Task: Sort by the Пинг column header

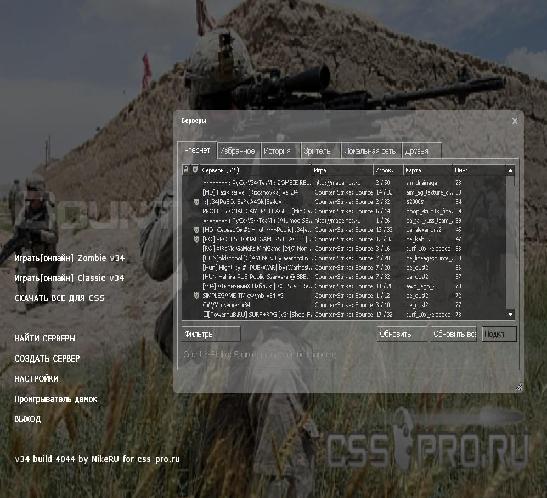Action: click(480, 170)
